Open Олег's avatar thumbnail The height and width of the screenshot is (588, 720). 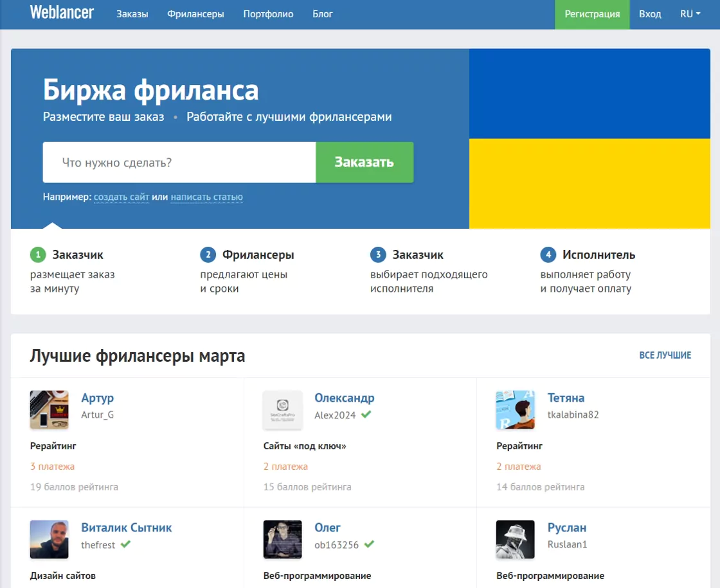coord(282,539)
